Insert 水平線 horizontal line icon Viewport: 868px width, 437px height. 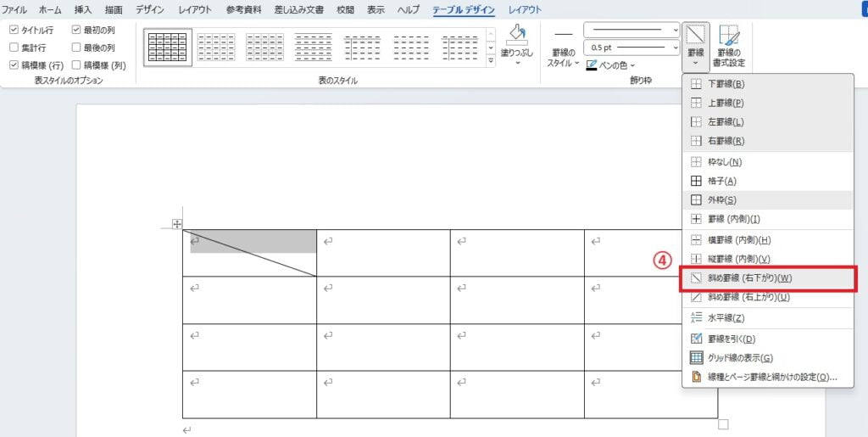coord(697,318)
